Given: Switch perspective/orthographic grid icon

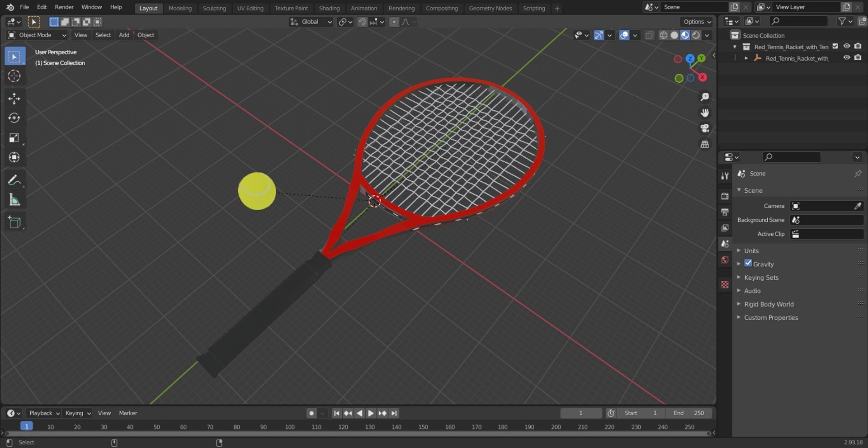Looking at the screenshot, I should click(704, 144).
